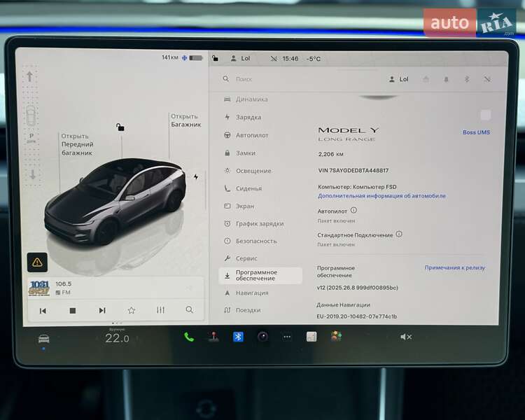The width and height of the screenshot is (525, 420).
Task: Open Безопасность safety settings
Action: [x=251, y=241]
